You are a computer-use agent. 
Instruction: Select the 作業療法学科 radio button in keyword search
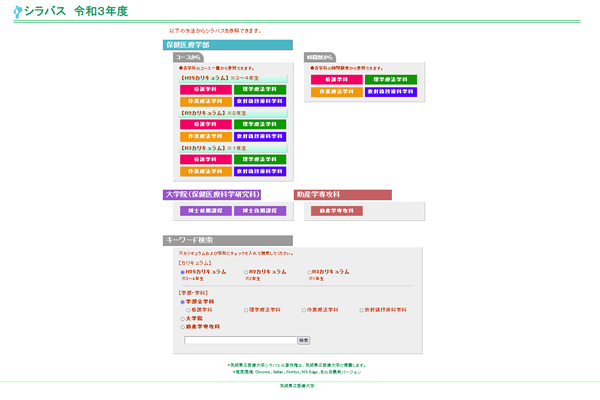tap(304, 310)
